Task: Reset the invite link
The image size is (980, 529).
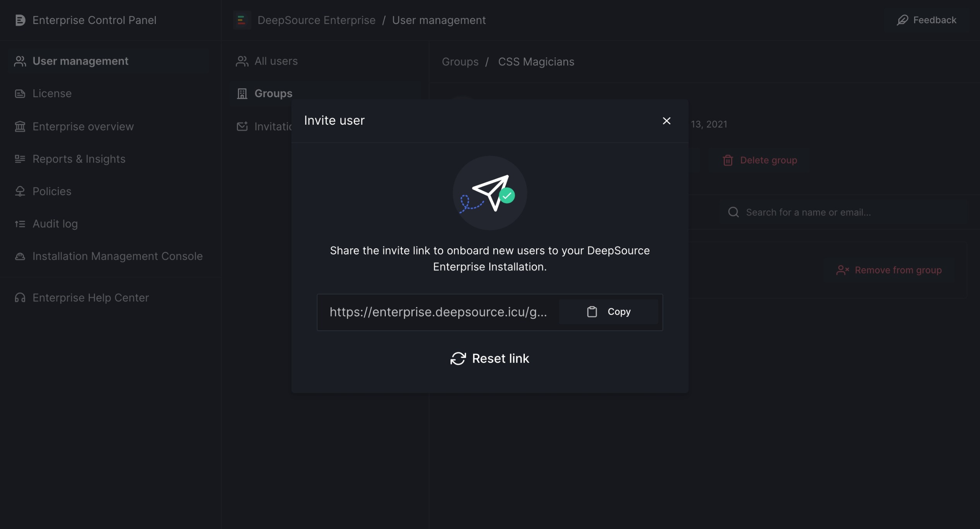Action: click(x=490, y=358)
